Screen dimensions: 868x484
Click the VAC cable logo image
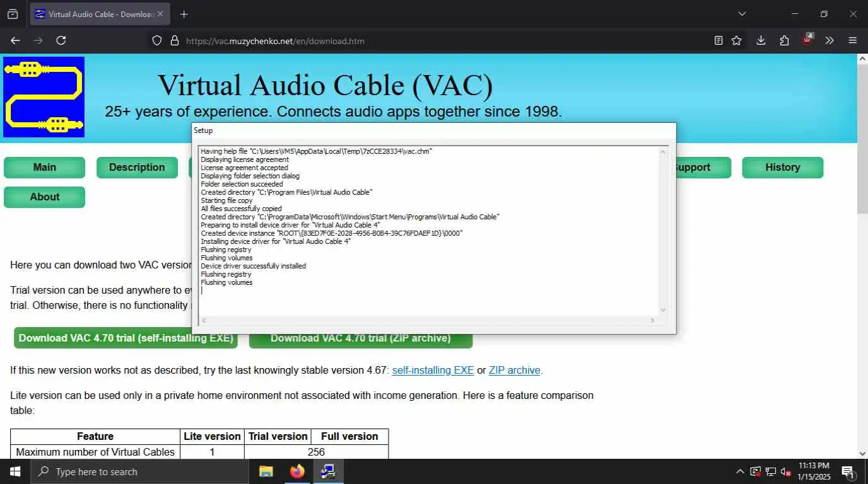click(44, 97)
